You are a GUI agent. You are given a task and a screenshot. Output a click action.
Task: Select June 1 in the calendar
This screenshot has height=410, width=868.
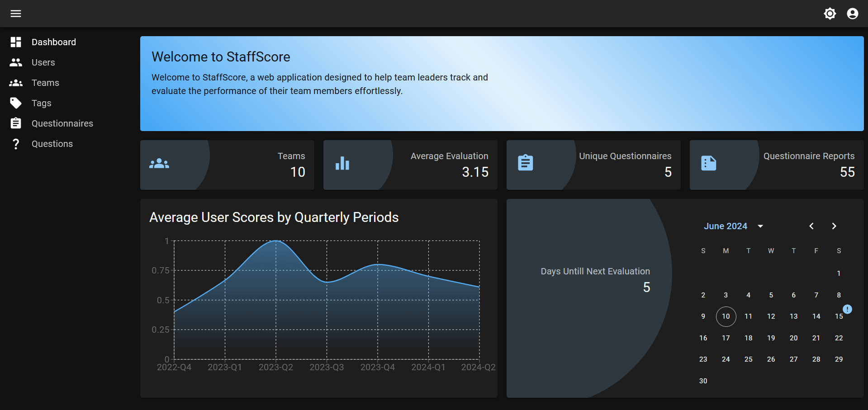tap(839, 273)
